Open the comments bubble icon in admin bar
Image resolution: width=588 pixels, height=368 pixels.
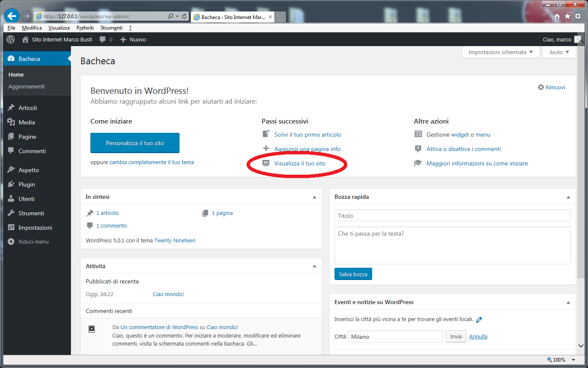point(103,39)
